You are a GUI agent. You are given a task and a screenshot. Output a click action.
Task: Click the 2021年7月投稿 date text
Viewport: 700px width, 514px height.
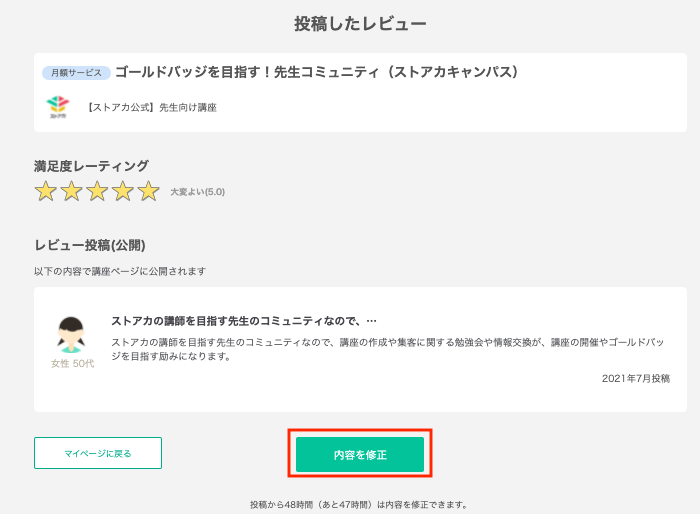coord(636,379)
